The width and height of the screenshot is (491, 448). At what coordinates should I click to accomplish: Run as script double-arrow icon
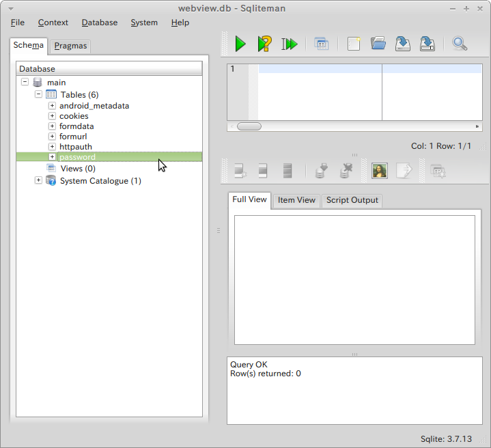point(290,44)
